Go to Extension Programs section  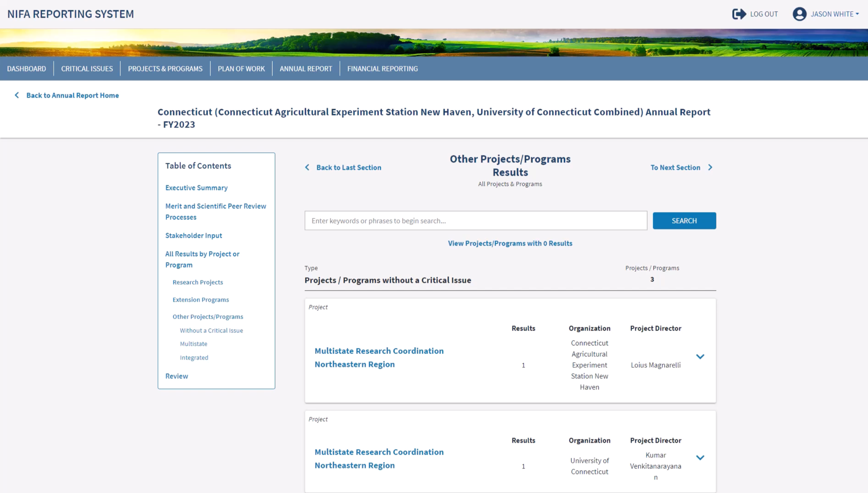201,299
